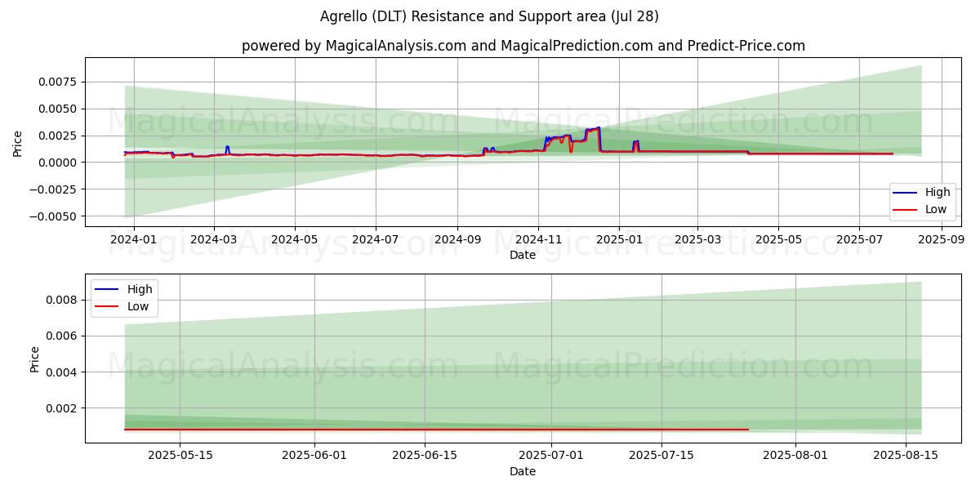Screen dimensions: 980x490
Task: Click the 'Price' axis label of the top chart
Action: [x=18, y=142]
